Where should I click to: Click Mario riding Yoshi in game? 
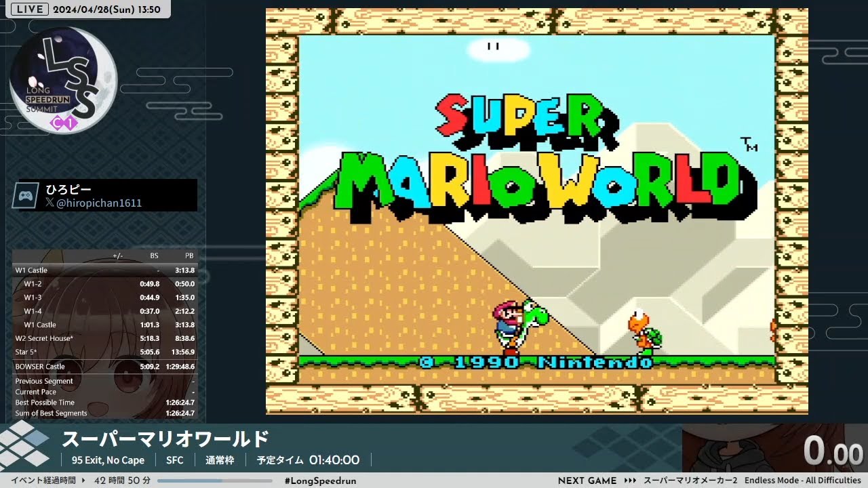[x=519, y=328]
